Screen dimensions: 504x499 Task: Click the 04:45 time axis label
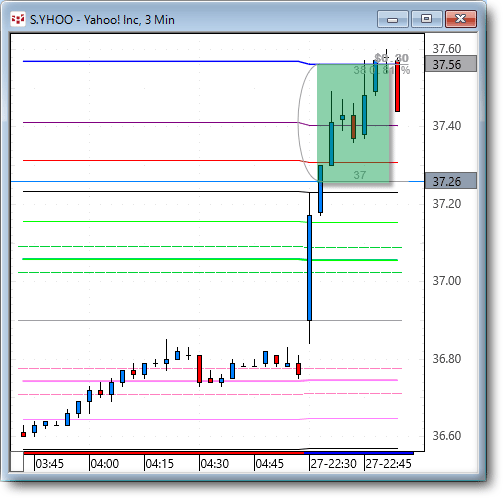coord(270,464)
